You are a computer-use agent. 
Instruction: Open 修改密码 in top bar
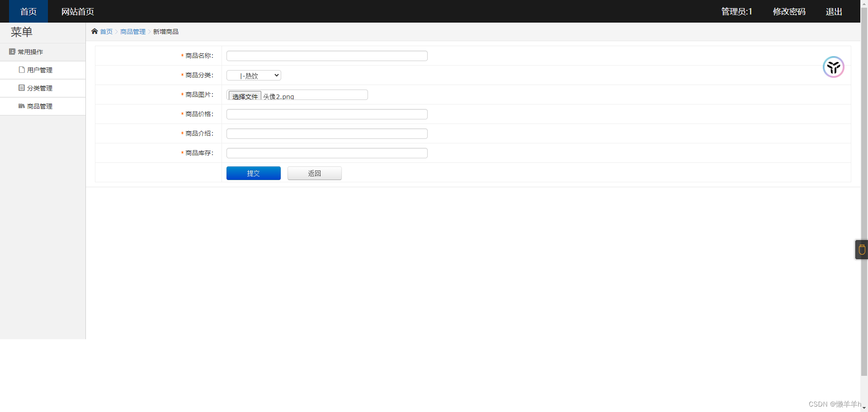(789, 11)
